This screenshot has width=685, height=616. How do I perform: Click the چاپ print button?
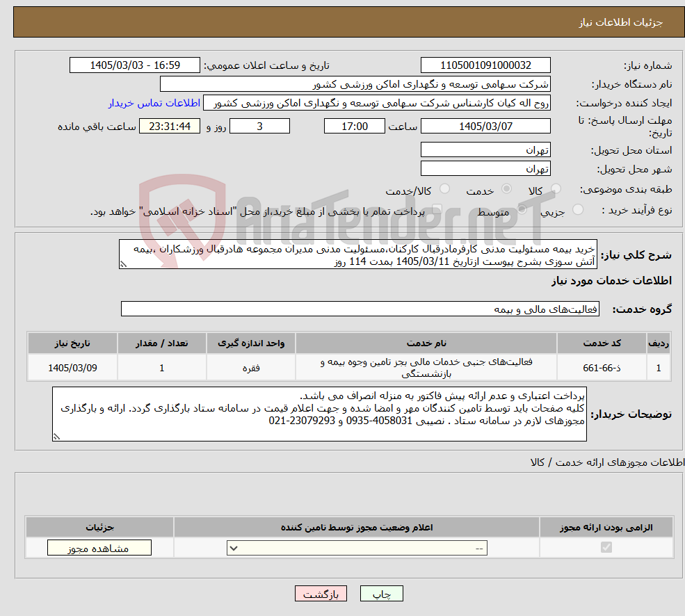381,594
